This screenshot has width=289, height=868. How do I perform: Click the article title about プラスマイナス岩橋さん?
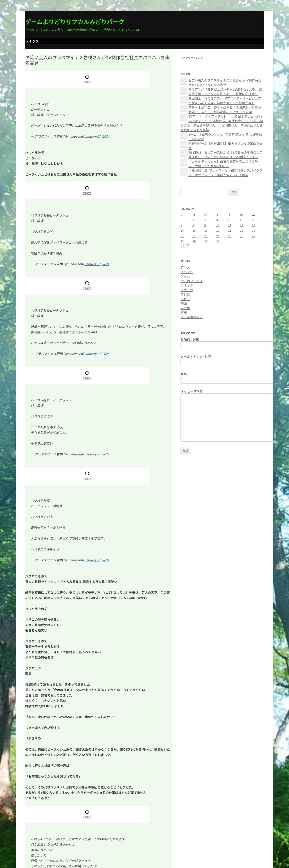[97, 60]
